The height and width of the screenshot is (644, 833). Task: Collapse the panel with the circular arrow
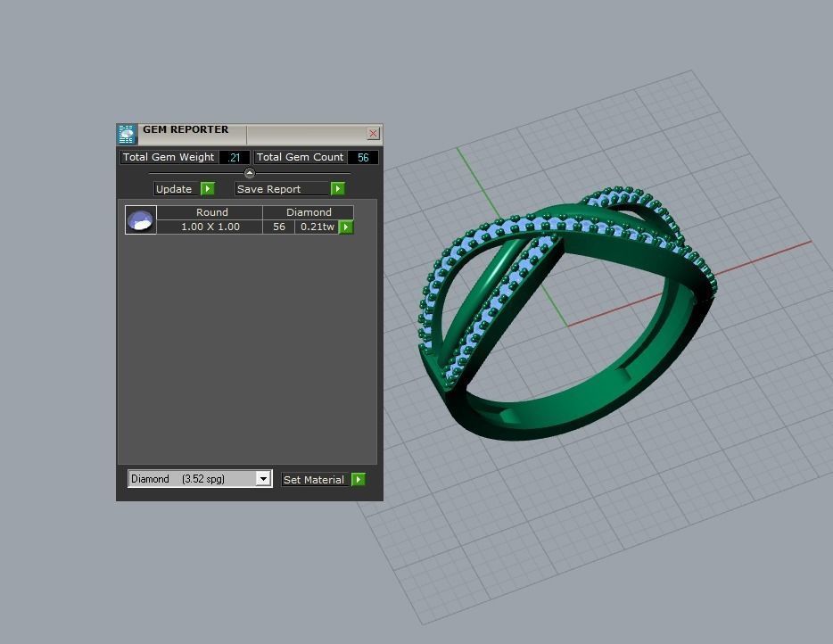click(249, 173)
